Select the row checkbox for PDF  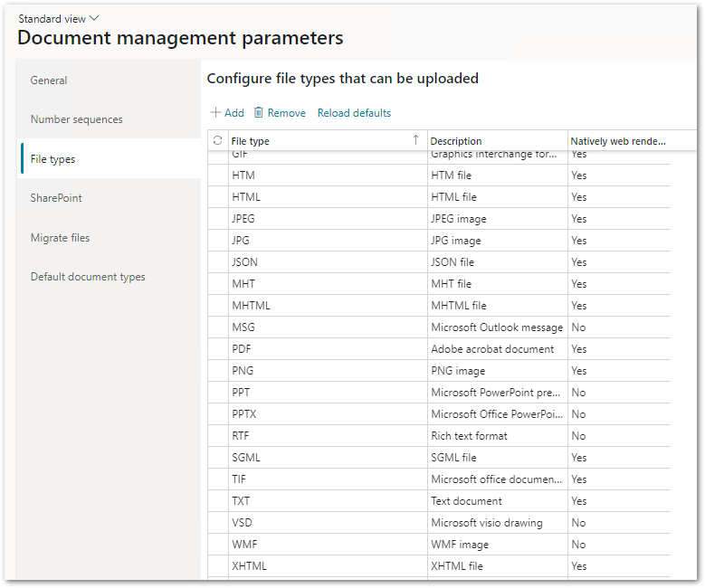pyautogui.click(x=217, y=349)
